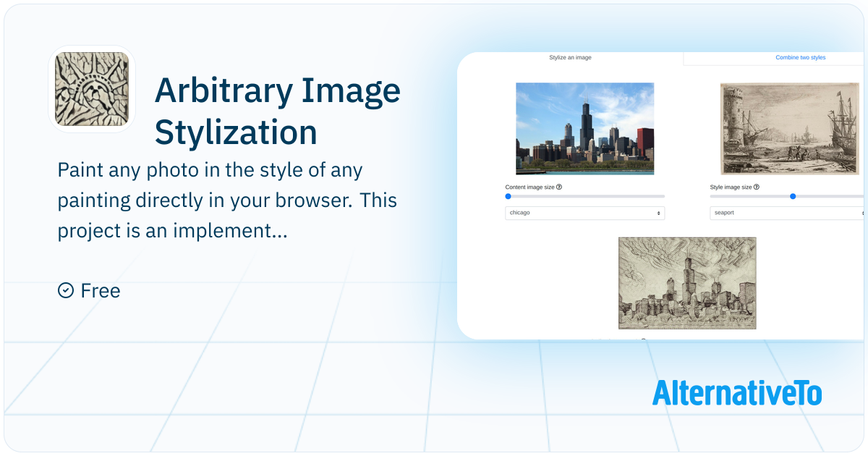Viewport: 868px width, 456px height.
Task: Click the 'Paint any photo' description text
Action: click(x=227, y=201)
